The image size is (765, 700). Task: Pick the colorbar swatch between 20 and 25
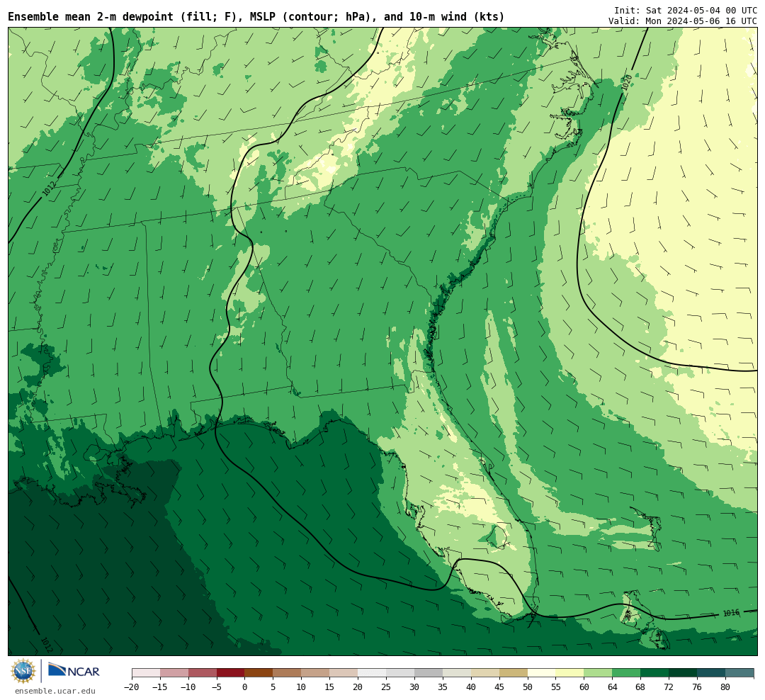[372, 673]
